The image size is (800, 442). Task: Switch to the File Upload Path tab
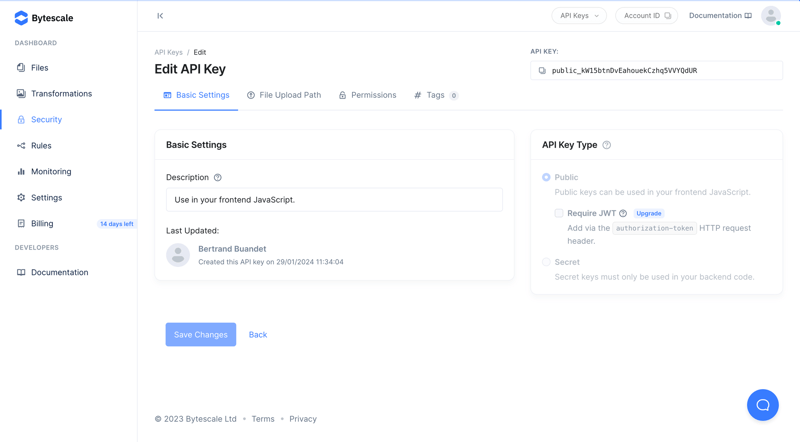pos(284,95)
